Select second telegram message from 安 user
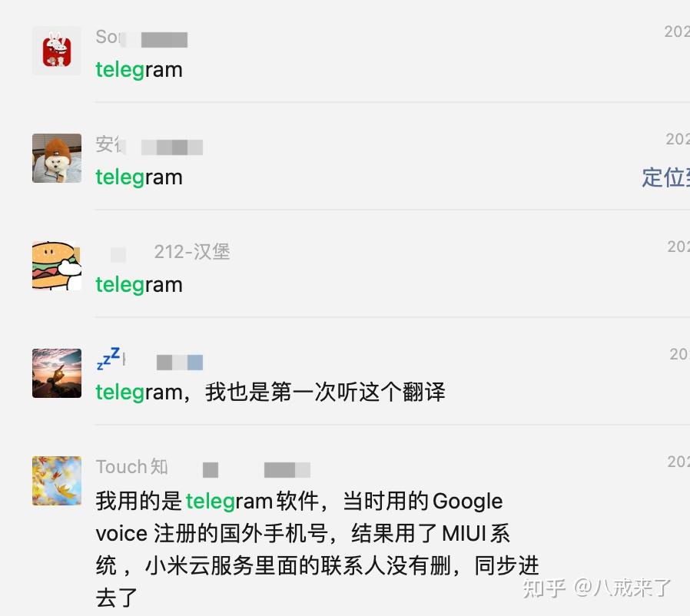690x616 pixels. pos(139,177)
